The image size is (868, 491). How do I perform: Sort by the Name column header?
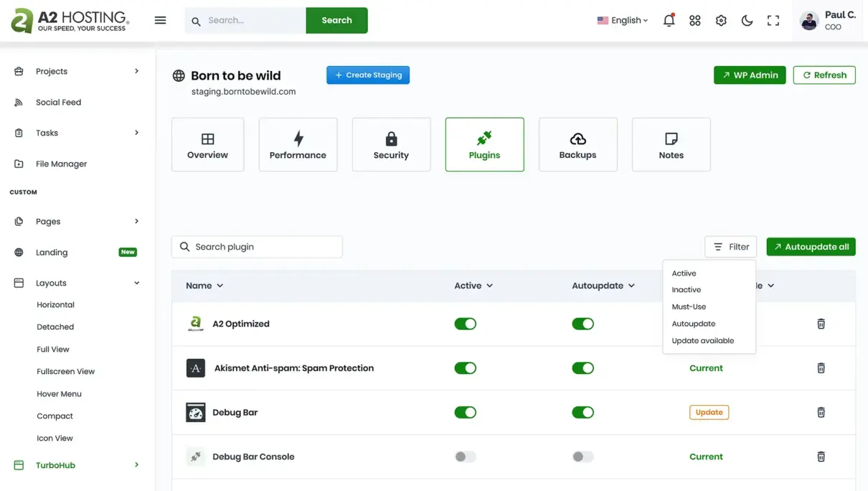[x=204, y=286]
